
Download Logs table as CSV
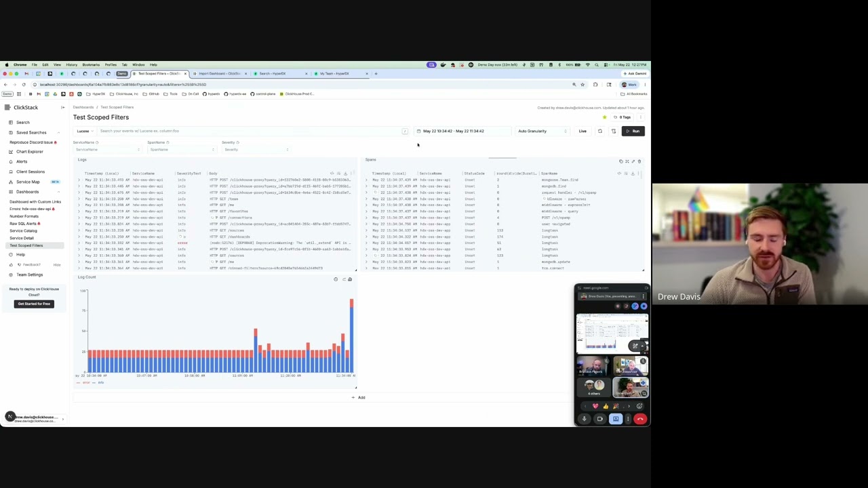pyautogui.click(x=345, y=174)
